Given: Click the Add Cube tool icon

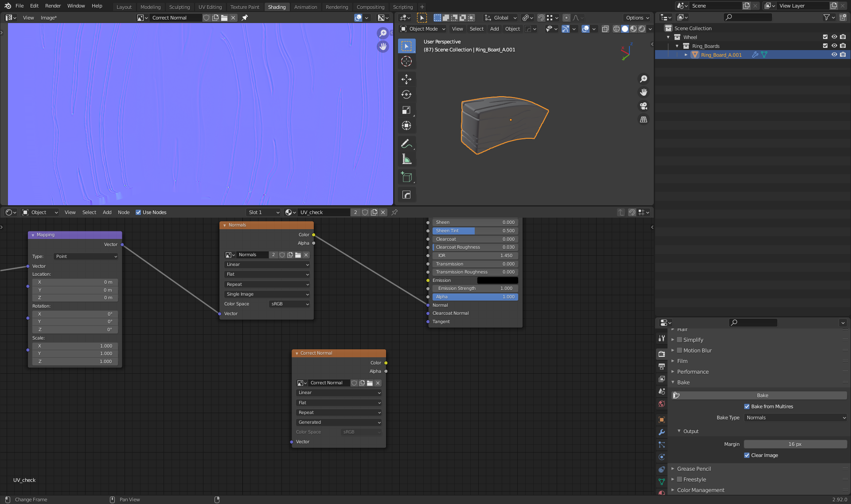Looking at the screenshot, I should click(x=406, y=177).
